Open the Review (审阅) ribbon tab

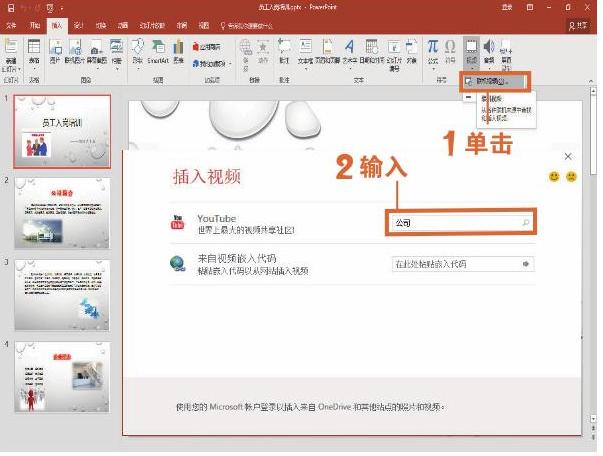(x=182, y=25)
